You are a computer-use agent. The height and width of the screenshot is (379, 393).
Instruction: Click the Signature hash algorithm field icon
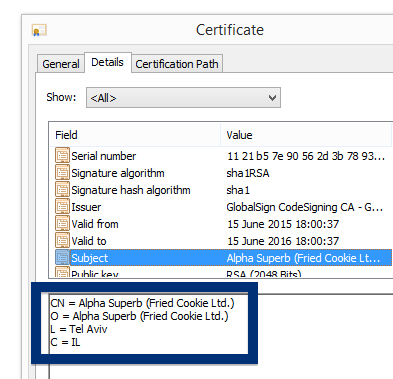62,190
